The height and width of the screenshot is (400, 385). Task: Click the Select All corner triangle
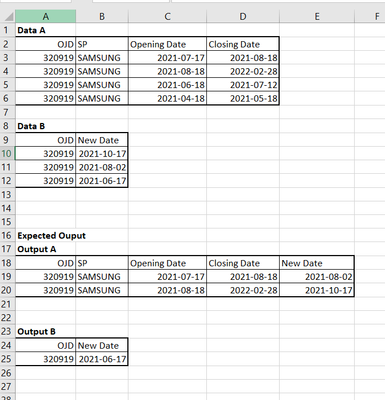point(8,16)
